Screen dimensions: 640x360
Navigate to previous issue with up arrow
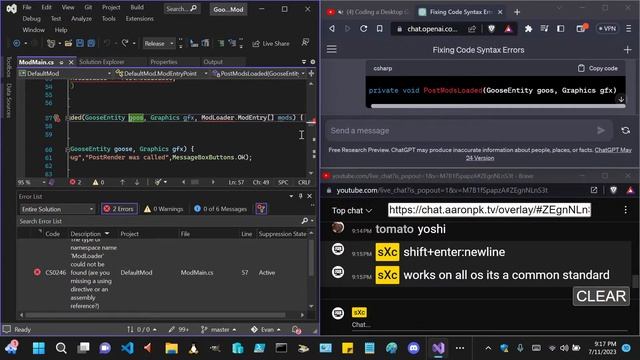point(122,182)
